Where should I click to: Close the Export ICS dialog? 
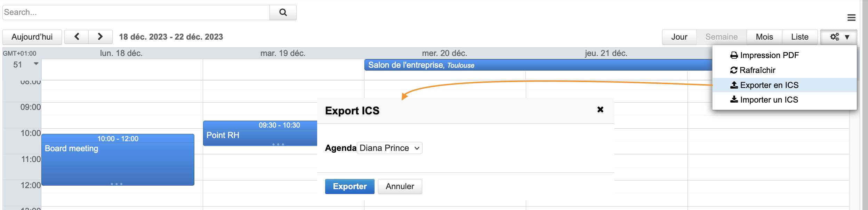click(600, 110)
